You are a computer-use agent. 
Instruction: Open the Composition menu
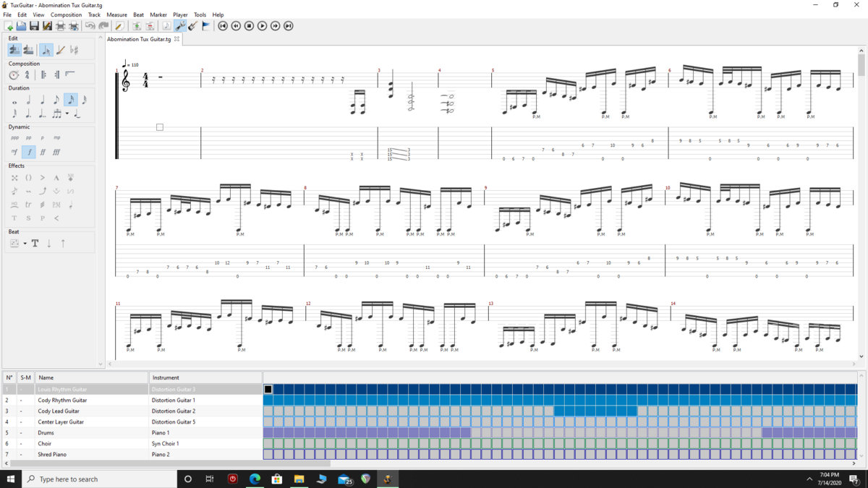tap(66, 14)
